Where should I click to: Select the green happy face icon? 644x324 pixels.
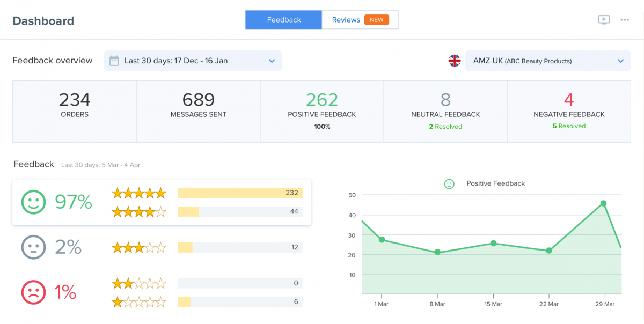tap(34, 202)
